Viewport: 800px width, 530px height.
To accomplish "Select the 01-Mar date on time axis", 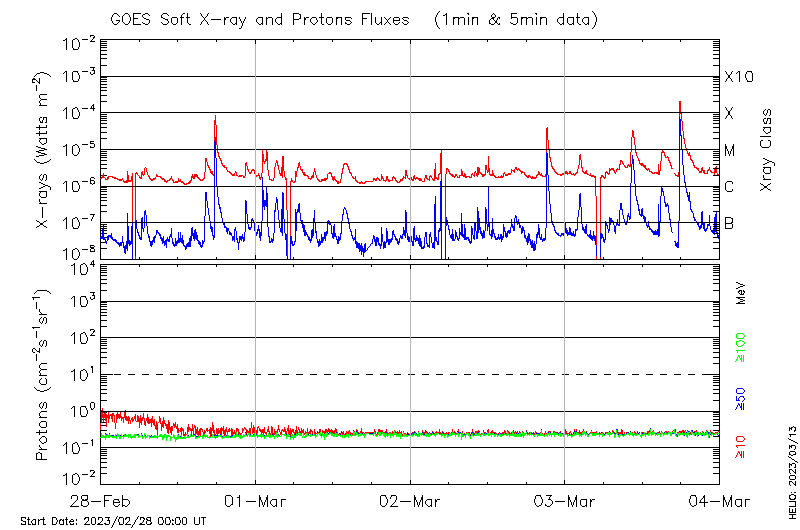I will pos(256,499).
